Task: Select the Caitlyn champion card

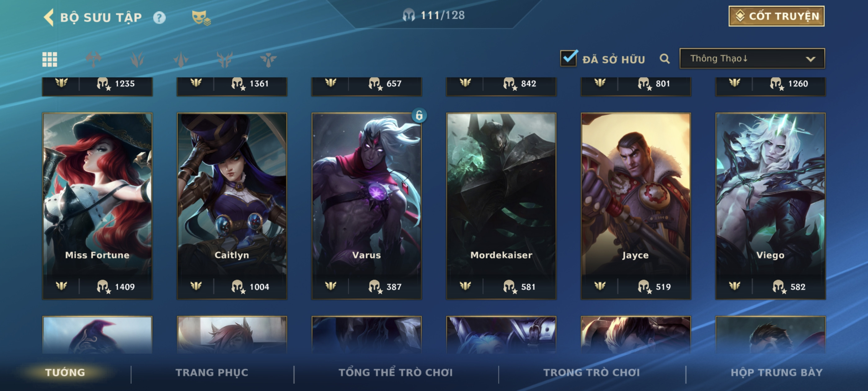Action: coord(232,206)
